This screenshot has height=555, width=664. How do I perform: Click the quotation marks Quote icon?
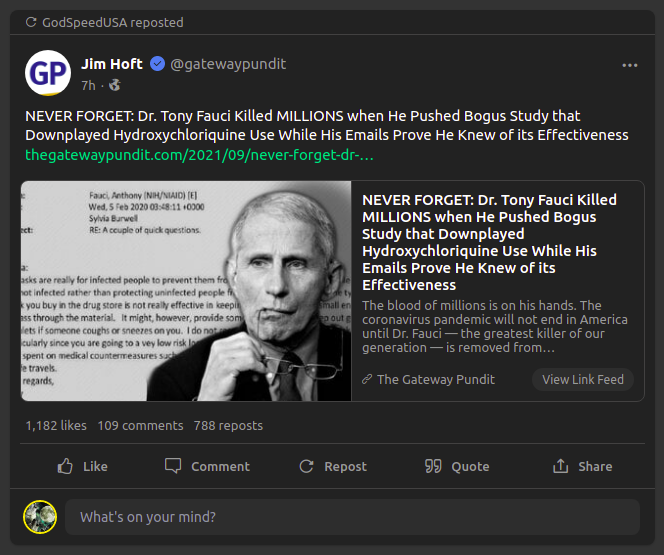[433, 466]
